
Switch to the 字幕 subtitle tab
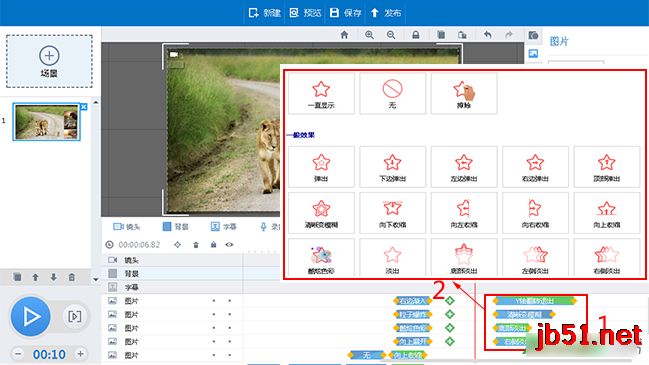pyautogui.click(x=224, y=227)
